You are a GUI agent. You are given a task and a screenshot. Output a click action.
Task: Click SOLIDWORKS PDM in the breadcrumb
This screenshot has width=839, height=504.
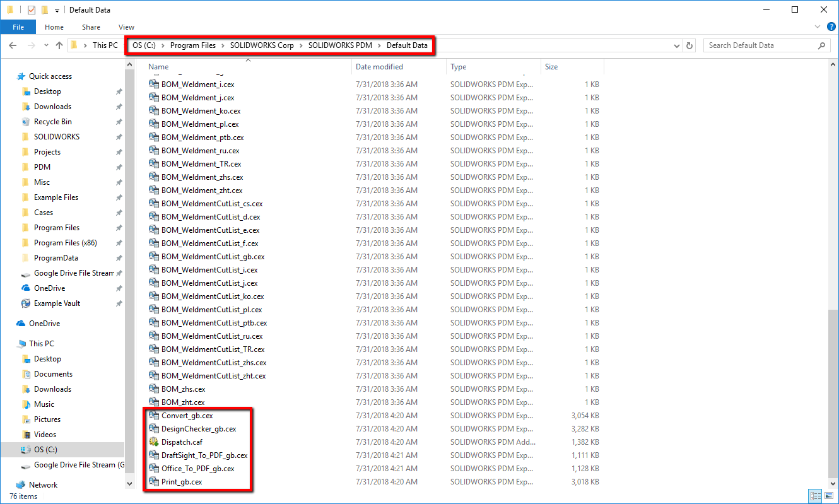(341, 45)
